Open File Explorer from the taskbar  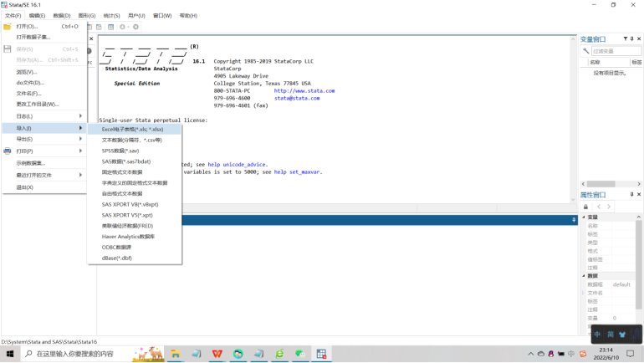pyautogui.click(x=176, y=354)
